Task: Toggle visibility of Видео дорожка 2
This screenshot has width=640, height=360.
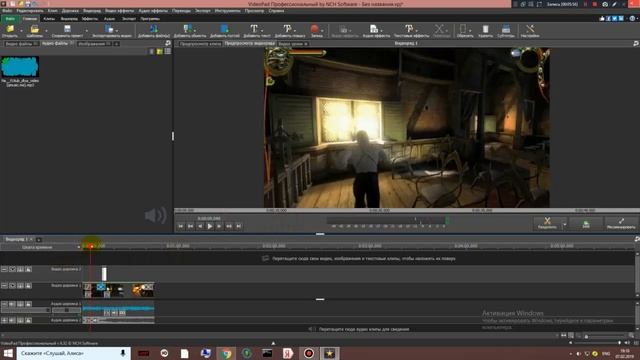Action: pos(12,269)
